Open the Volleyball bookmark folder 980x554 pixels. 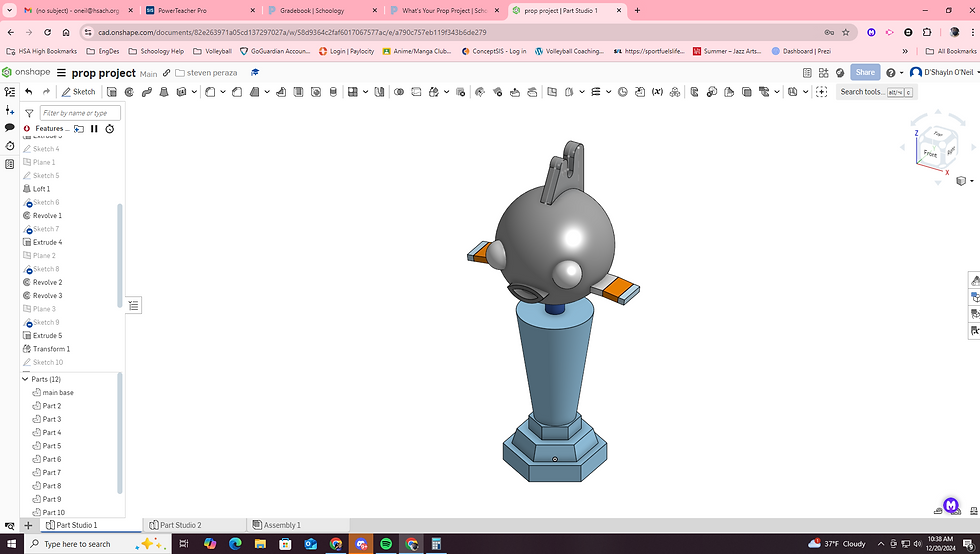[x=212, y=51]
